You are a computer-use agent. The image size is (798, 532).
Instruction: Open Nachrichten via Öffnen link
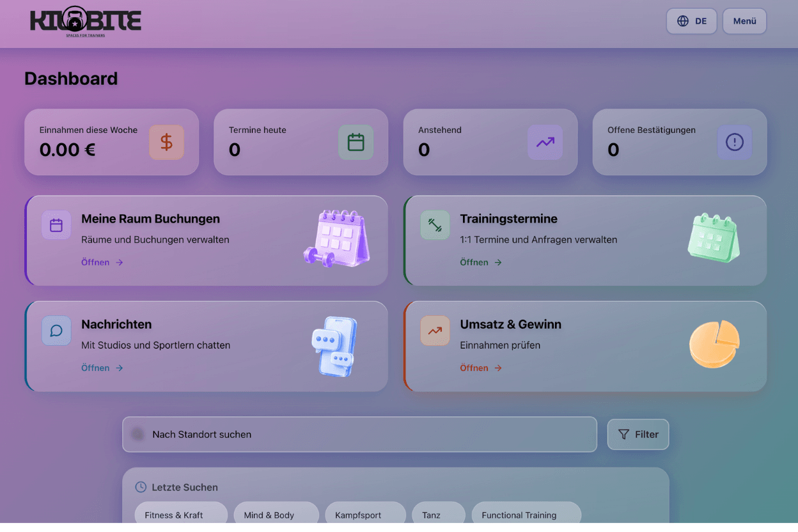coord(102,368)
